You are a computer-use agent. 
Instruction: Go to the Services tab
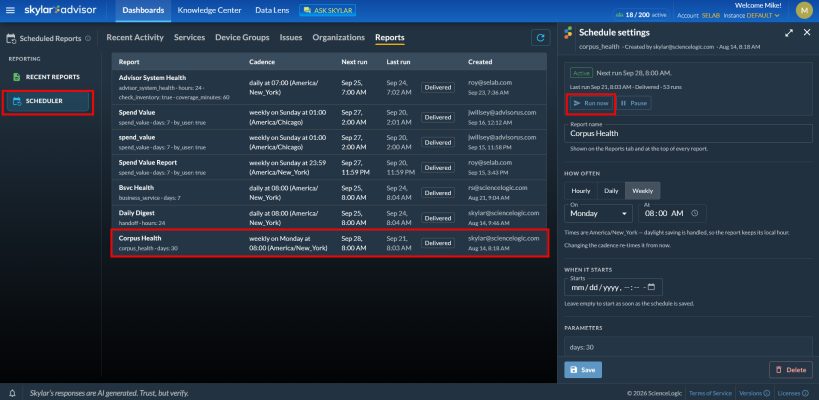click(x=189, y=38)
